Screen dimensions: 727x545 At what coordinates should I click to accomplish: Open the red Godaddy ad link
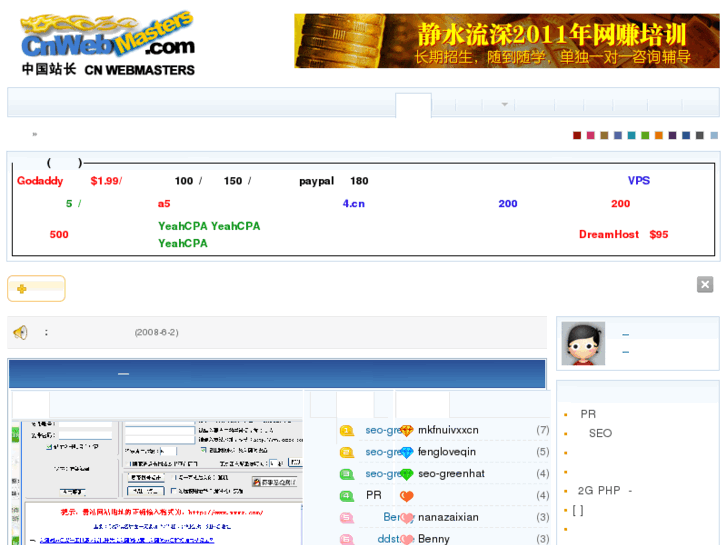[40, 181]
